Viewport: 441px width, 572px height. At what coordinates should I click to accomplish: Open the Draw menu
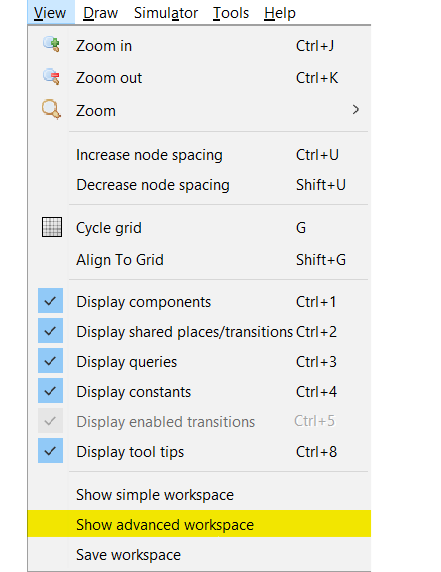100,13
